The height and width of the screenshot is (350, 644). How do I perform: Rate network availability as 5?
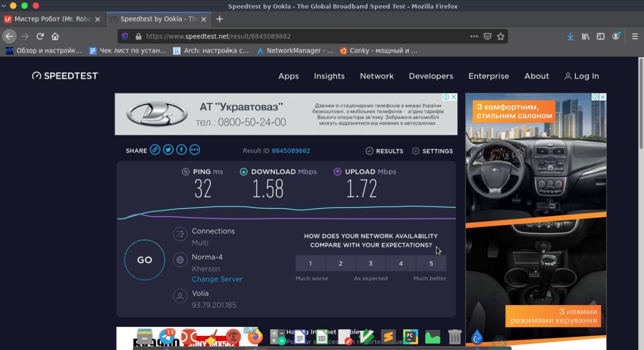click(x=431, y=263)
